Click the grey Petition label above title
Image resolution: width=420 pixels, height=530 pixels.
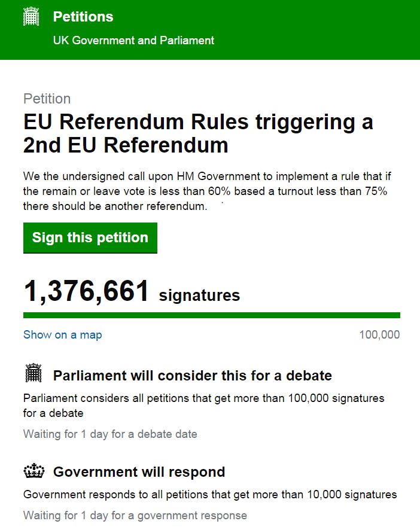click(47, 99)
